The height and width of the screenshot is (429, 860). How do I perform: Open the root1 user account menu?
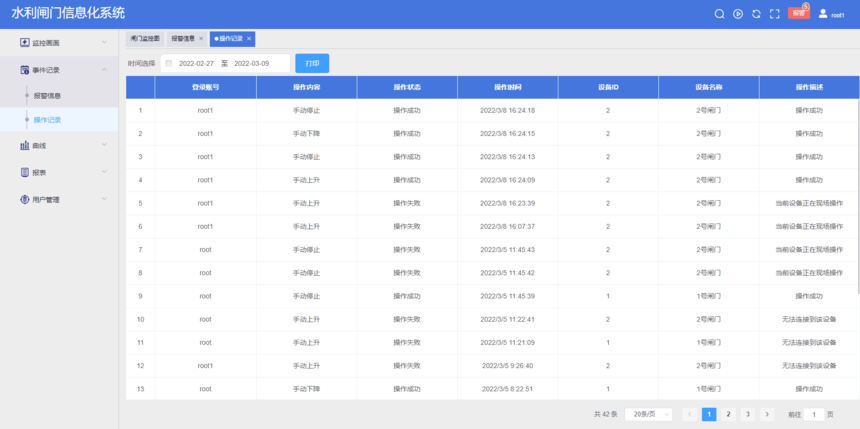tap(831, 14)
